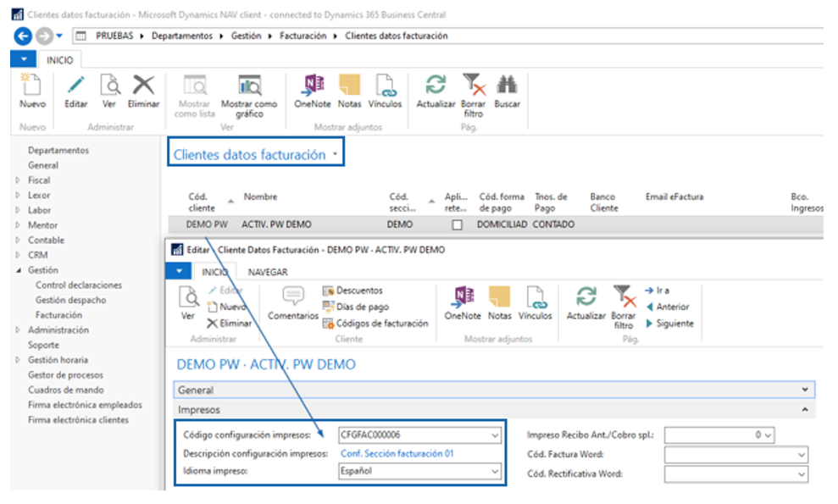Select the INICIO tab in main window
This screenshot has width=838, height=504.
pyautogui.click(x=58, y=60)
